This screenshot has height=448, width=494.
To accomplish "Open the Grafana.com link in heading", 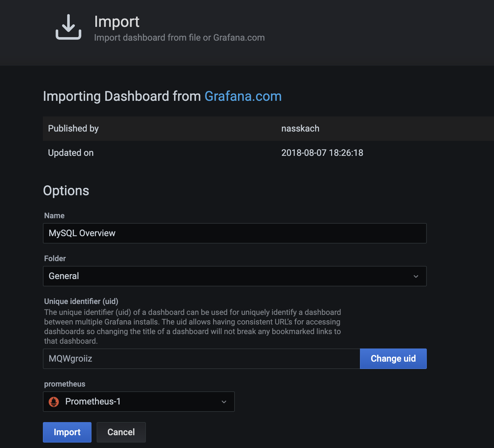I will click(x=243, y=96).
